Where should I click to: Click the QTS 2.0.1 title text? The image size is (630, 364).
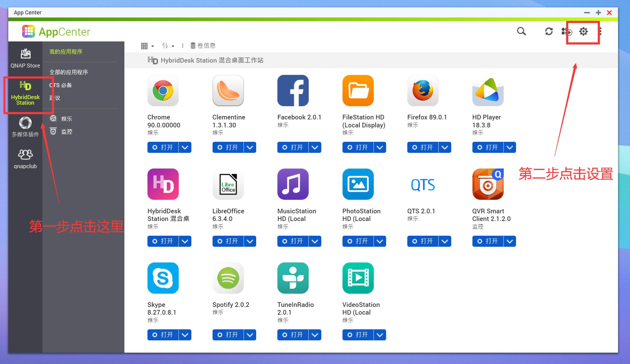coord(421,211)
